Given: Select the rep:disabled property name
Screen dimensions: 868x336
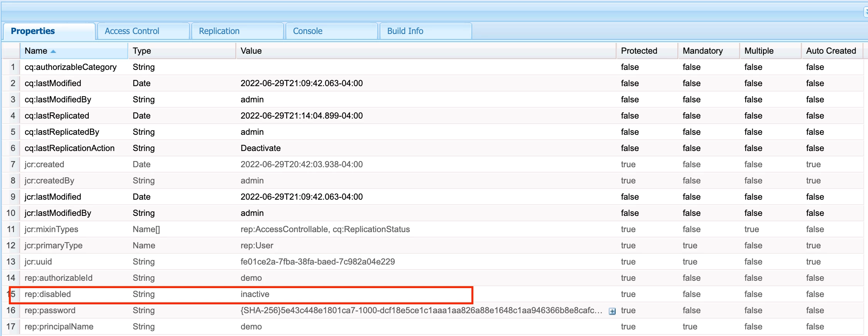Looking at the screenshot, I should coord(48,294).
